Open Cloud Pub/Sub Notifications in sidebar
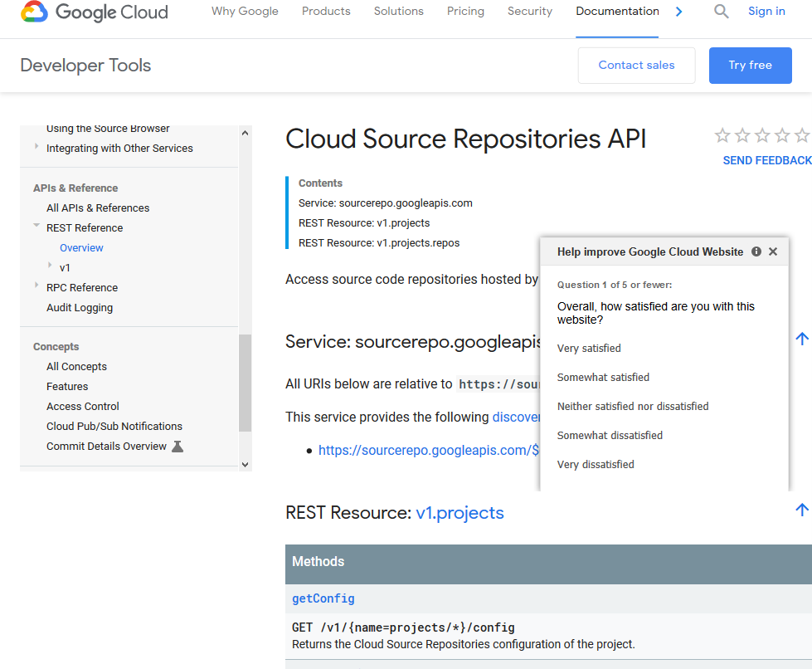The height and width of the screenshot is (669, 812). (x=114, y=427)
